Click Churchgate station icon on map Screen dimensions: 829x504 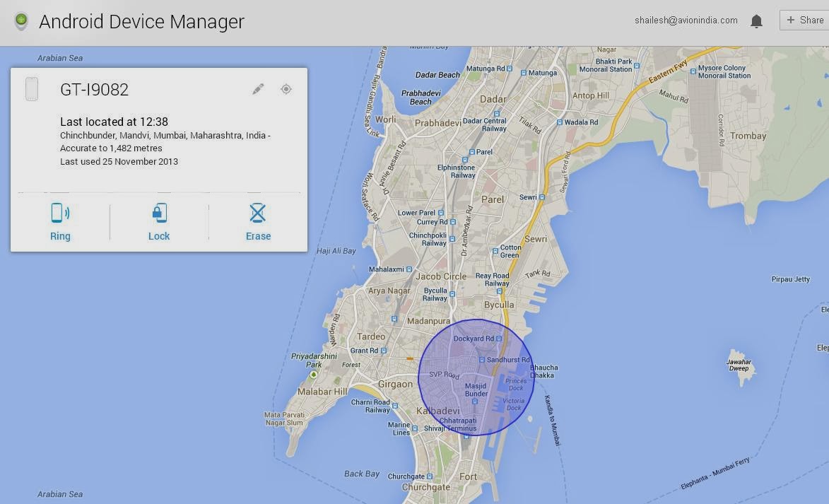pos(429,476)
